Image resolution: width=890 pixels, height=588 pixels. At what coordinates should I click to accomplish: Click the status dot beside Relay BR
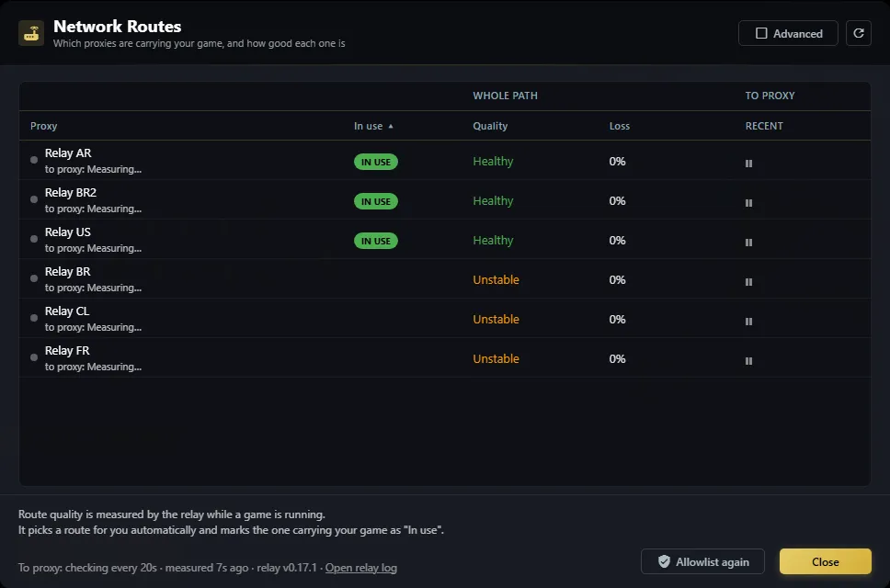[34, 278]
